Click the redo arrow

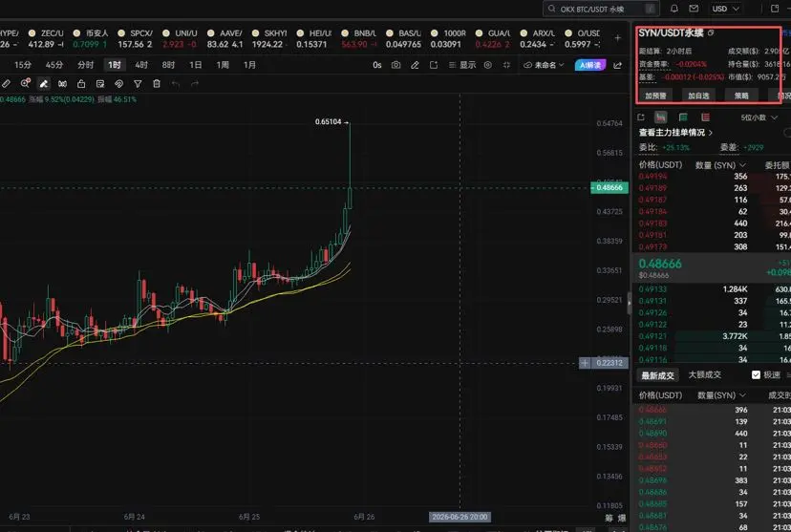click(x=195, y=84)
